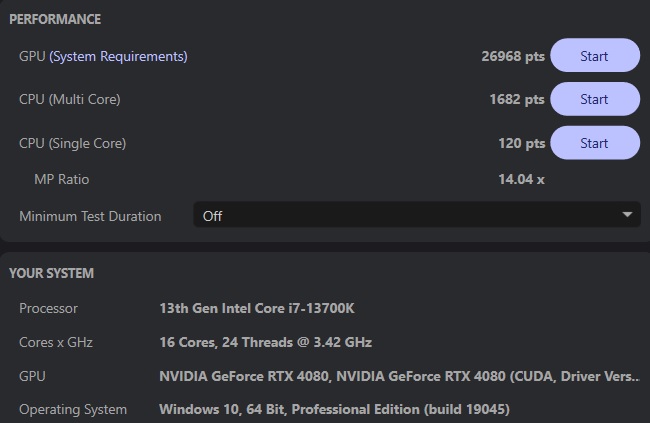Start the GPU benchmark test
Screen dimensions: 650x423
click(594, 56)
